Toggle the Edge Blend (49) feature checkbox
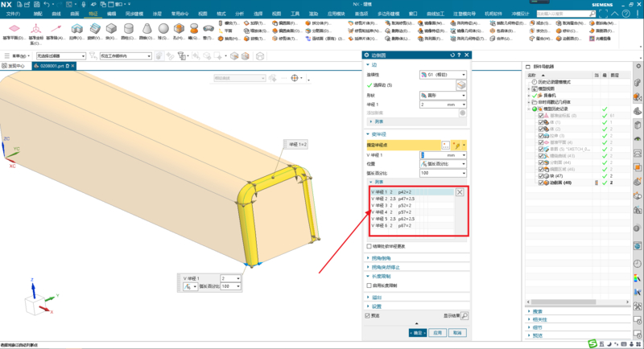 point(542,183)
